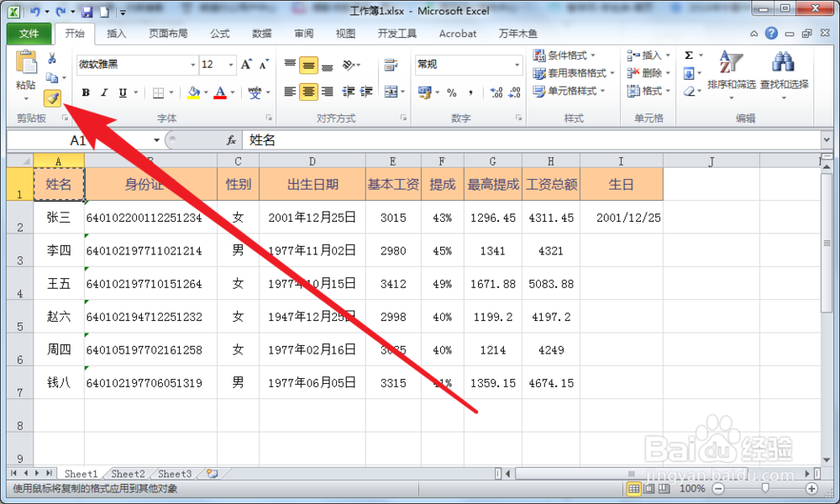Click the 插入 insert cells button
Screen dimensions: 840x504
tap(648, 55)
